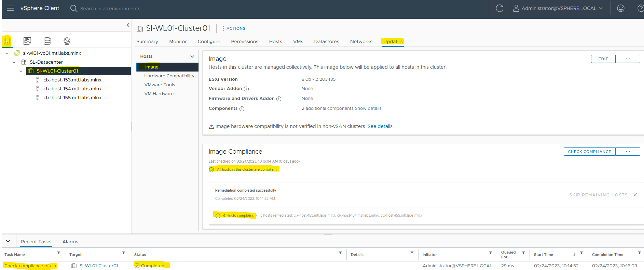Switch to the Configure tab

(209, 42)
